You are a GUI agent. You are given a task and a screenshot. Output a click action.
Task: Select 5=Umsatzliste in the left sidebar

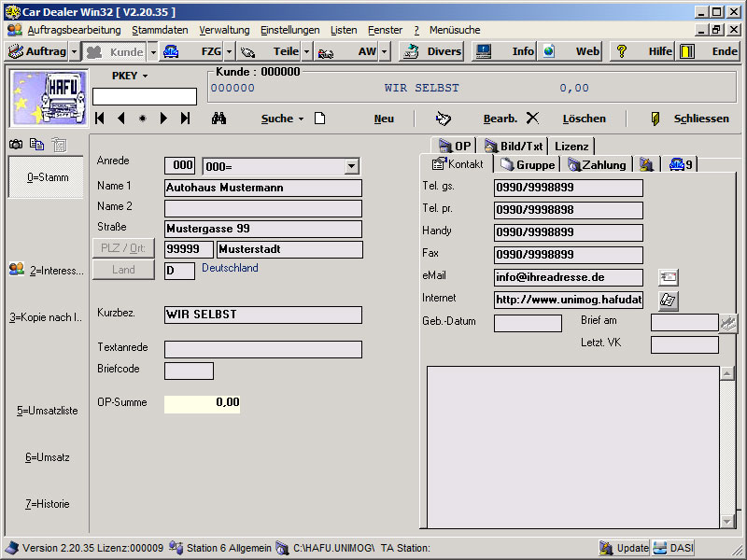46,411
